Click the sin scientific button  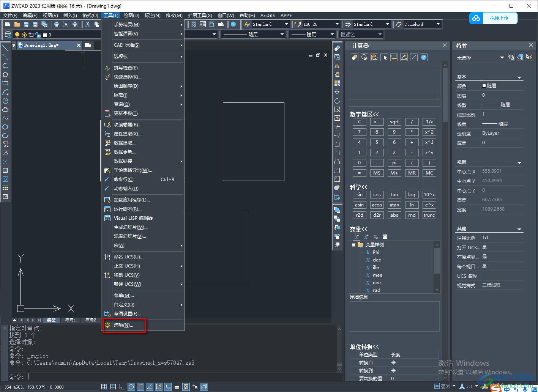click(359, 195)
